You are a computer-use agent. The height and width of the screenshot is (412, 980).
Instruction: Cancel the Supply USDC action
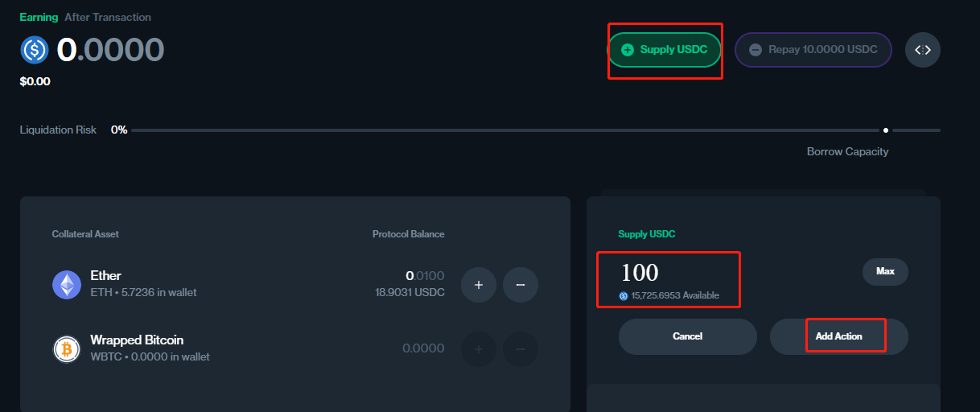(687, 336)
